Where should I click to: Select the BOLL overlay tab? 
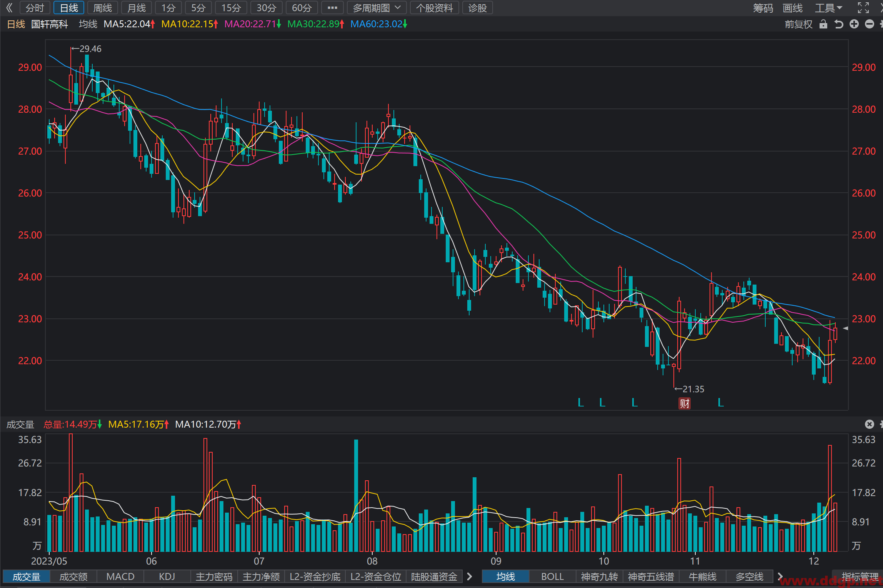click(x=552, y=576)
